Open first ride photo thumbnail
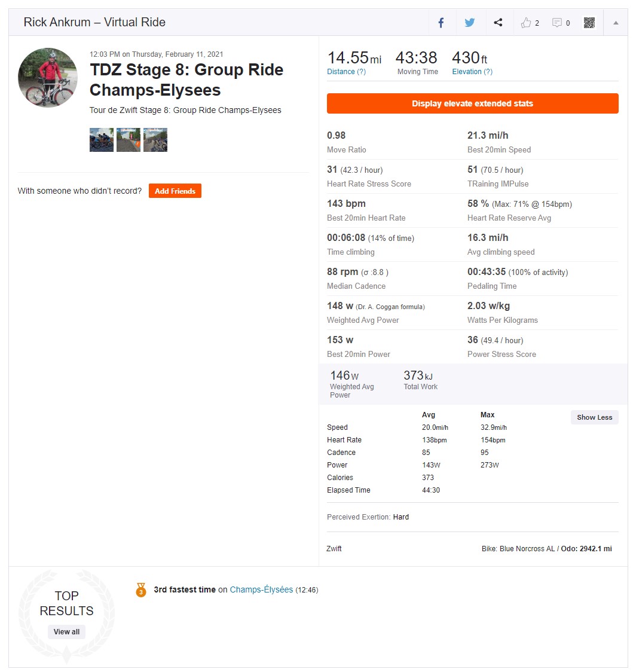 tap(102, 140)
